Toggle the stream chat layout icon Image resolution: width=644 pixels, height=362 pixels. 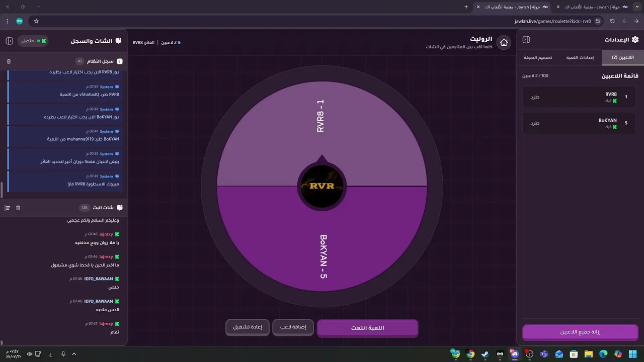[x=8, y=208]
